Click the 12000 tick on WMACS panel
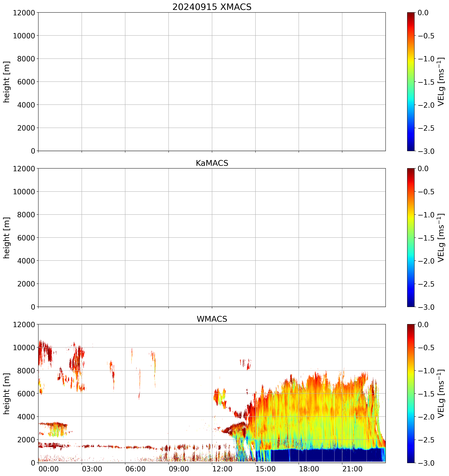This screenshot has width=449, height=476. [24, 325]
